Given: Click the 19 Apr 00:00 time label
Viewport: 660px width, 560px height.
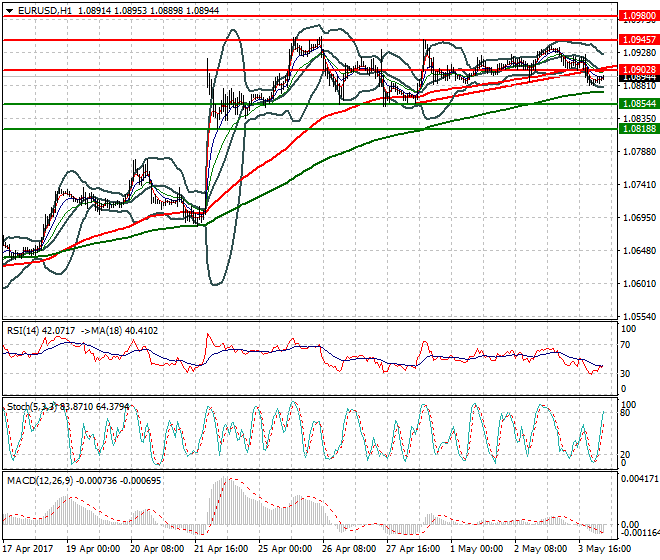Looking at the screenshot, I should click(x=93, y=549).
